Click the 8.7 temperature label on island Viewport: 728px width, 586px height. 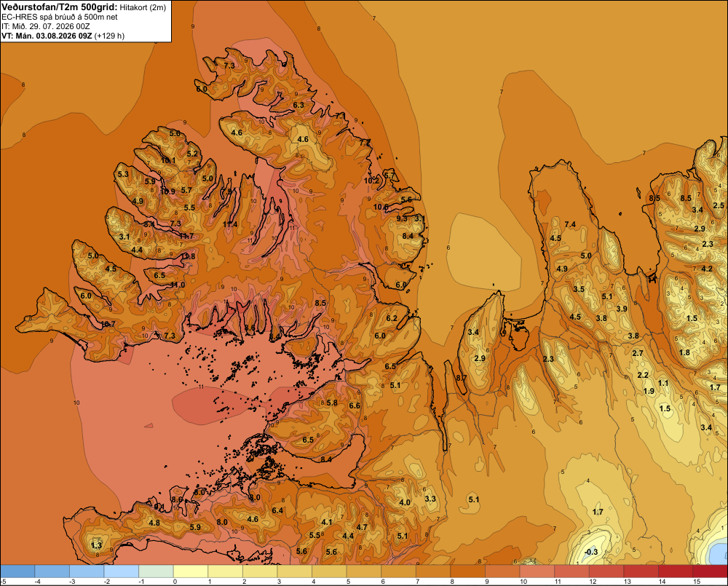point(461,378)
